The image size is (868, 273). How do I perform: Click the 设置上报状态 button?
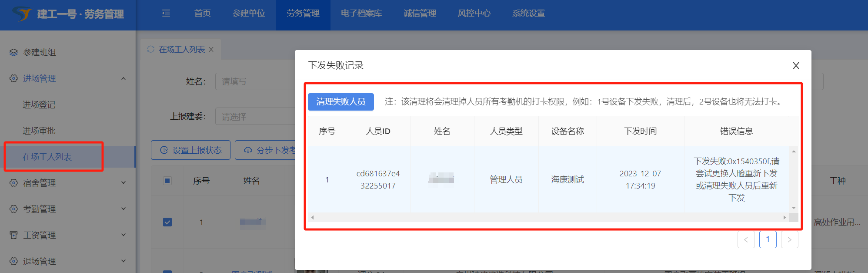coord(190,150)
